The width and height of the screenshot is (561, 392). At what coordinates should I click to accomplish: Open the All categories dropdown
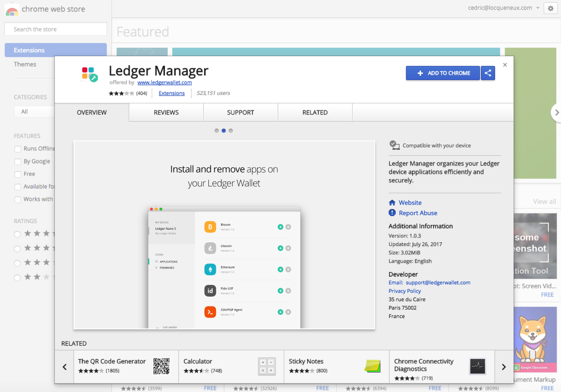click(34, 112)
